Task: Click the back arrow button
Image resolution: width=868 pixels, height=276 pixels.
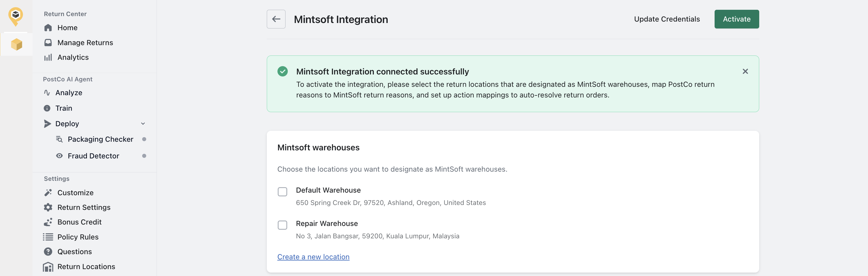Action: (276, 19)
